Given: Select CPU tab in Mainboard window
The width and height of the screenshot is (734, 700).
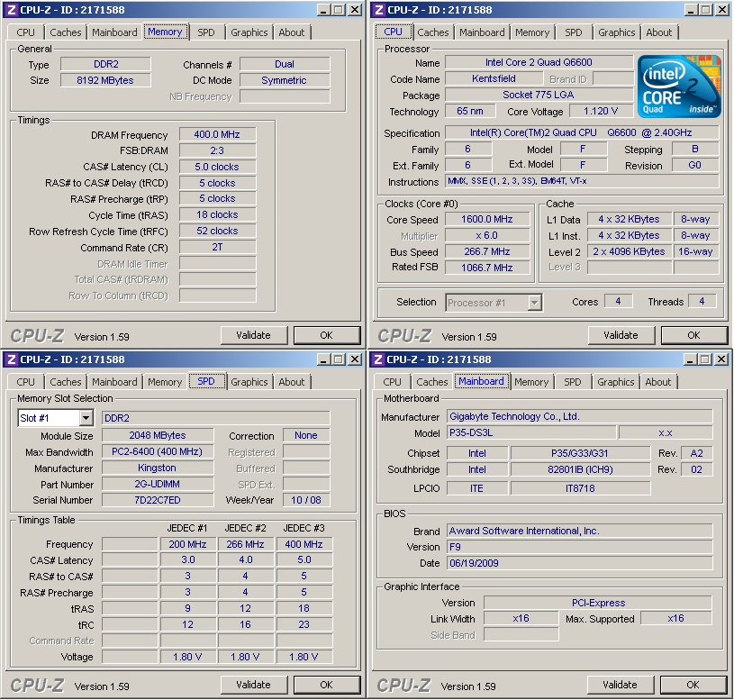Looking at the screenshot, I should (392, 382).
